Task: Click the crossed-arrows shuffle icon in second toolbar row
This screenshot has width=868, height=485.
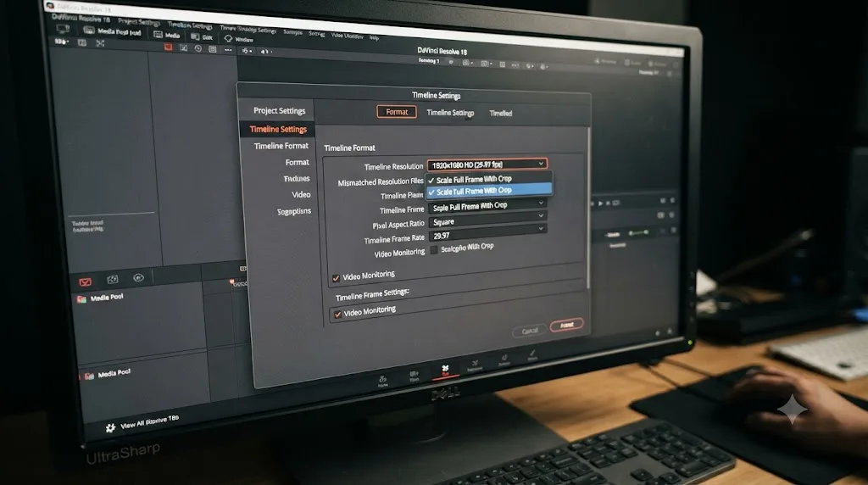Action: [x=100, y=43]
